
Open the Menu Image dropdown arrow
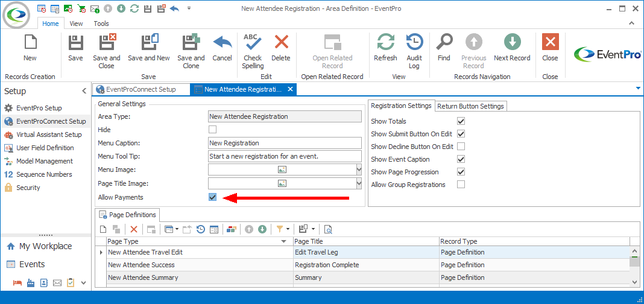click(x=359, y=169)
